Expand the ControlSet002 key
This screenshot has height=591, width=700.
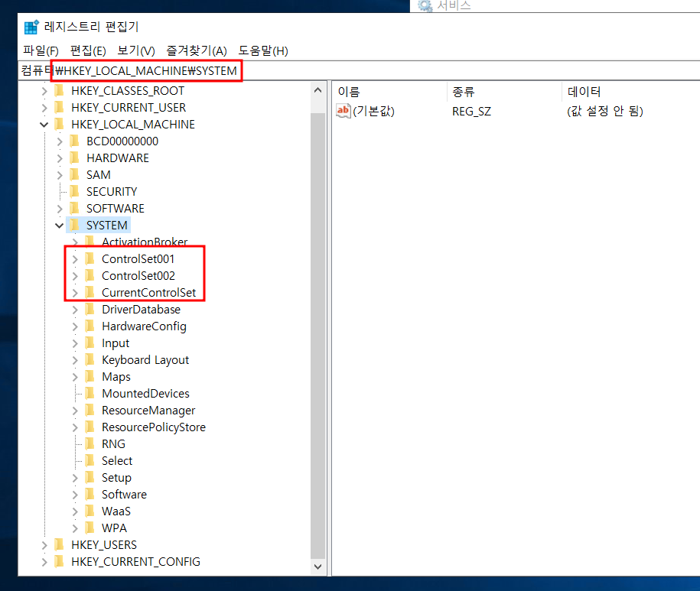point(75,276)
